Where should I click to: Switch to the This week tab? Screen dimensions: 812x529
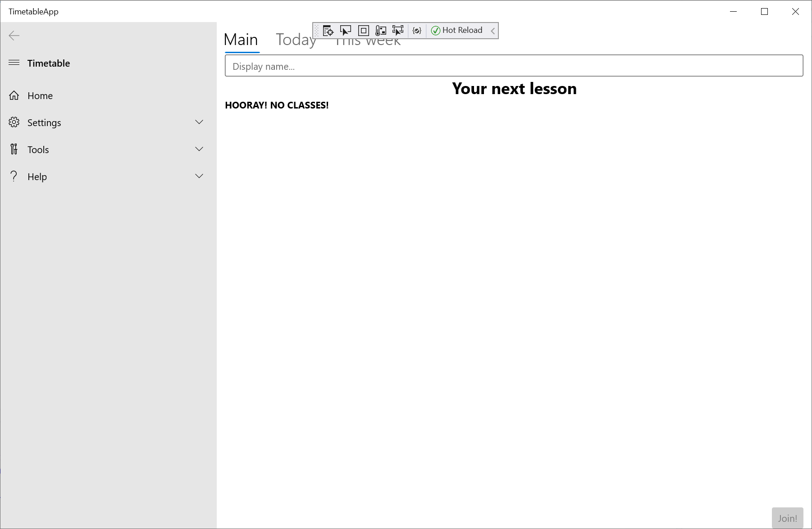click(x=368, y=41)
